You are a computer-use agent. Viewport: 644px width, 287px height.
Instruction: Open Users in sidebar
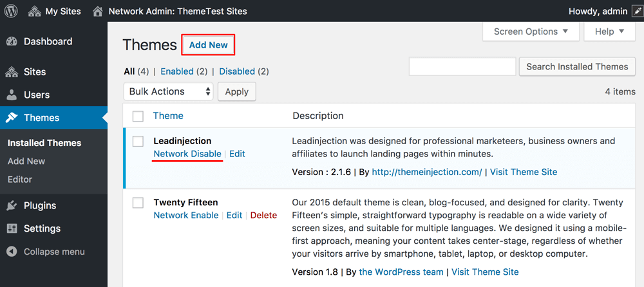37,95
